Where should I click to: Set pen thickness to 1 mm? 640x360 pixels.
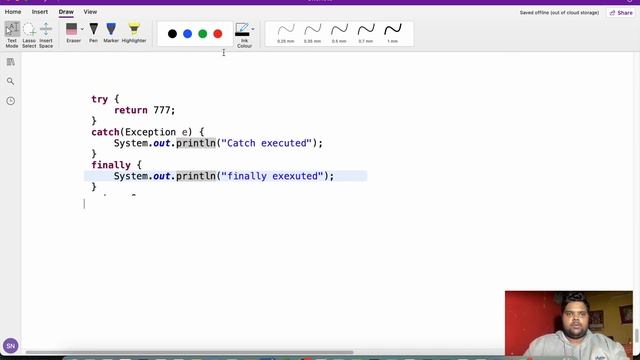tap(393, 33)
